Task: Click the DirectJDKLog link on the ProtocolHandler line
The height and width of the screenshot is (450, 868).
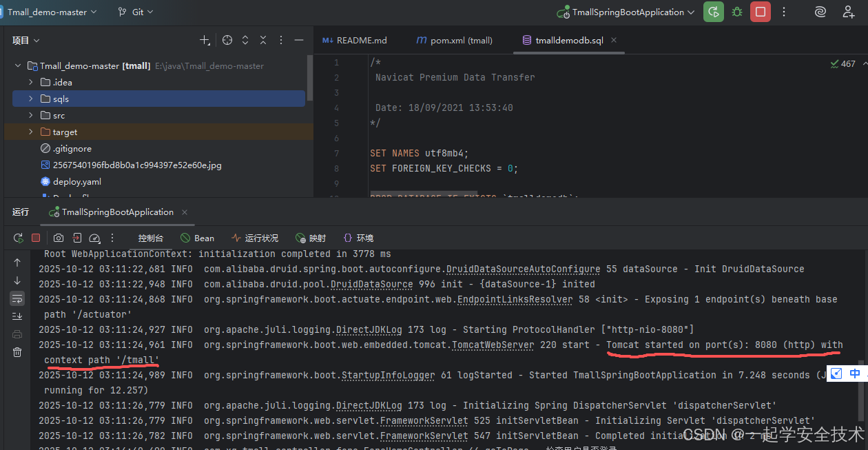Action: (x=369, y=330)
